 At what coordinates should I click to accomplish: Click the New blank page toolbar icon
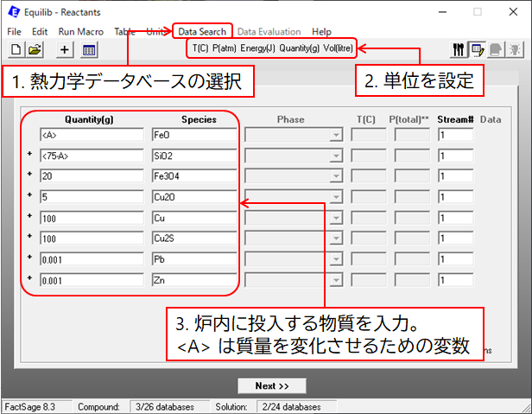[14, 50]
